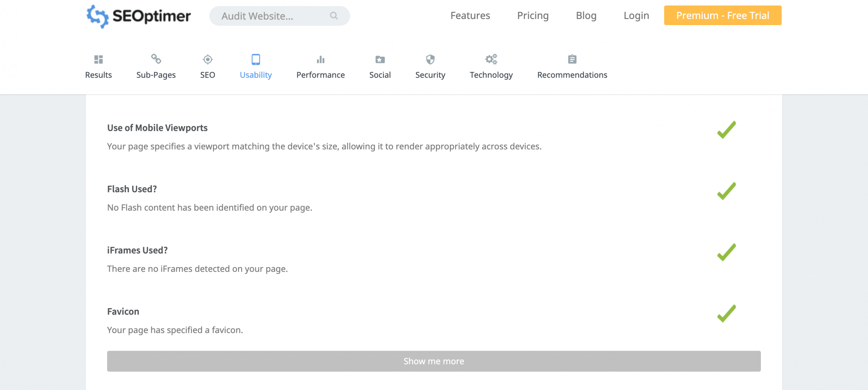Click the Audit Website input field
The width and height of the screenshot is (868, 390).
click(x=279, y=16)
